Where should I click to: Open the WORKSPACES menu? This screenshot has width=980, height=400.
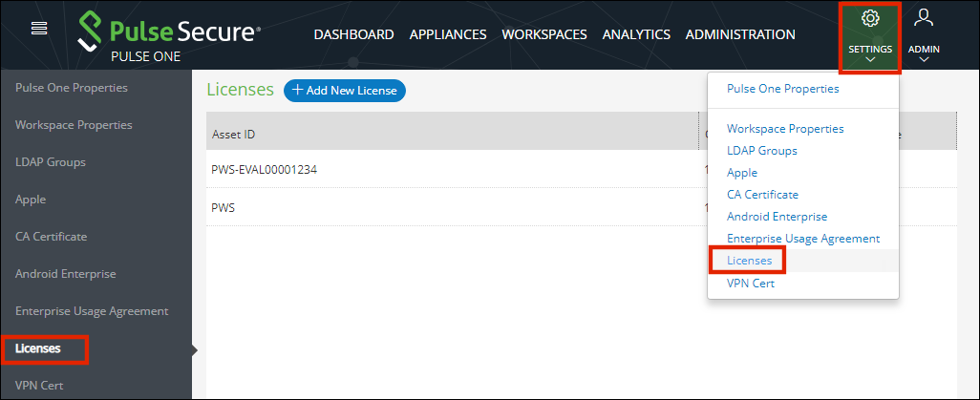544,34
